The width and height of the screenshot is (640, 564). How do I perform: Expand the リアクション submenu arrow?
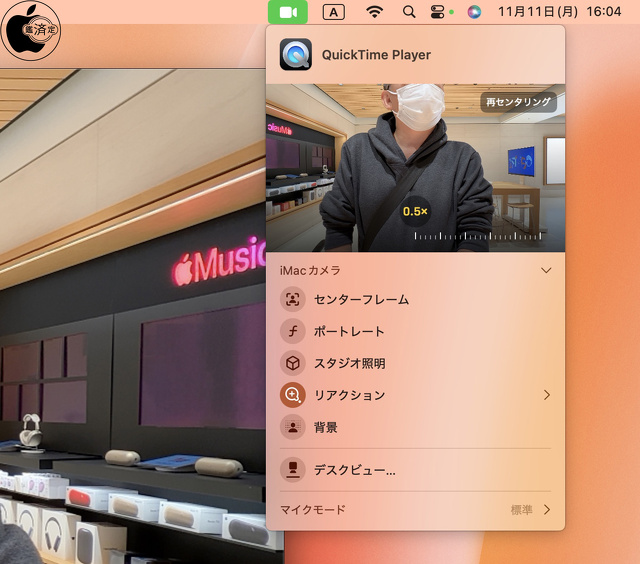point(546,395)
